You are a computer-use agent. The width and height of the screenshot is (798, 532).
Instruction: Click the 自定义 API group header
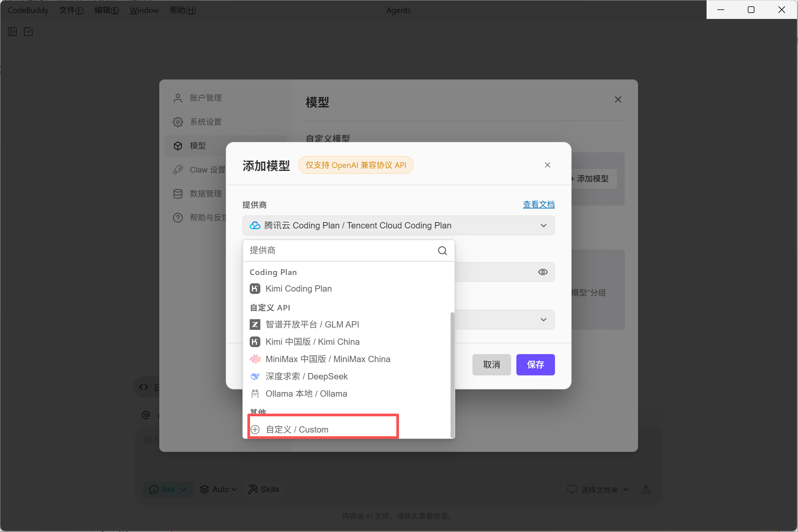270,308
